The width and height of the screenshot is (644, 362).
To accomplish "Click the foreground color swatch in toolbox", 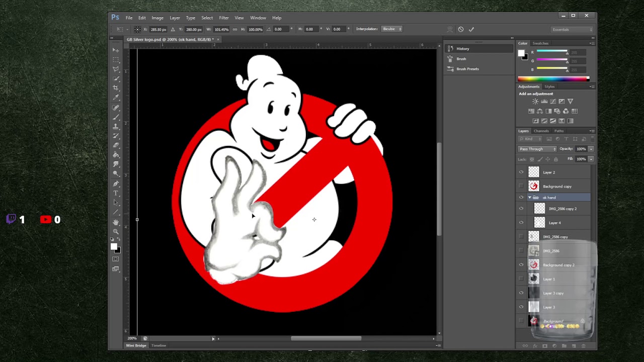I will [x=114, y=246].
